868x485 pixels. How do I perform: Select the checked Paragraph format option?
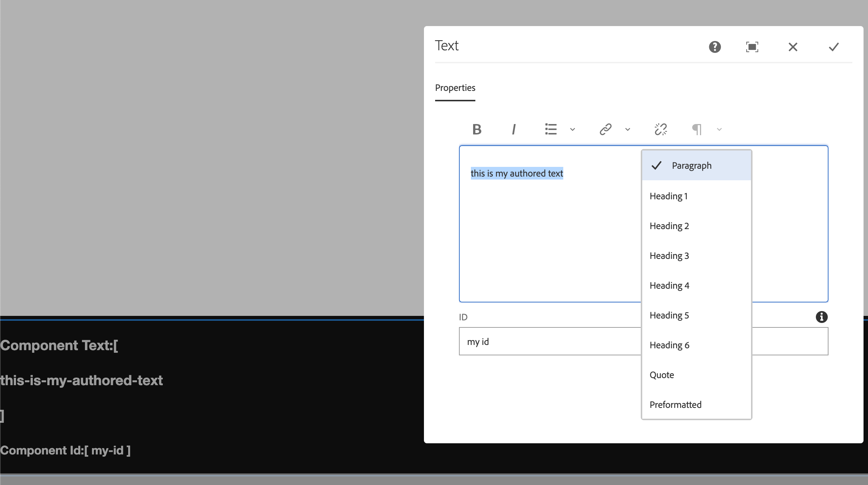691,165
